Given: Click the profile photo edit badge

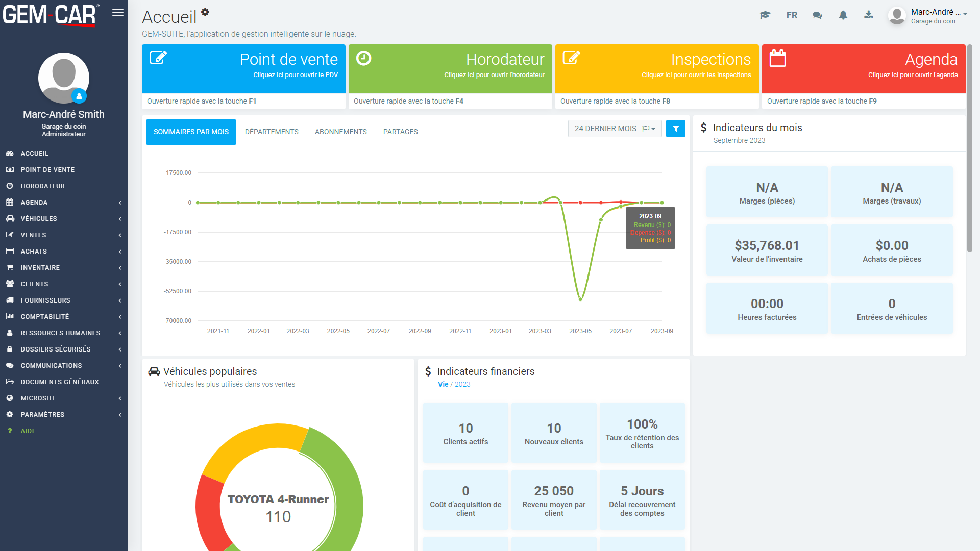Looking at the screenshot, I should click(x=79, y=96).
